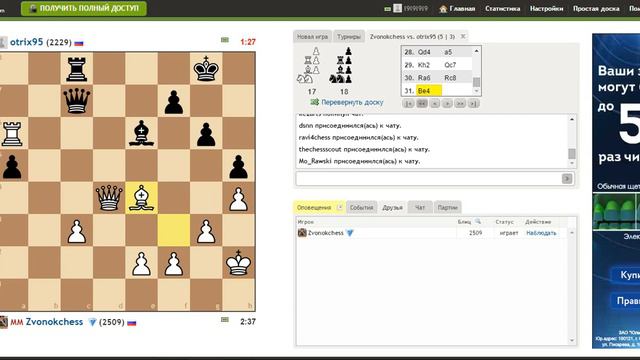The height and width of the screenshot is (360, 640).
Task: Click the search magnifier next to Блиц
Action: coord(478,222)
